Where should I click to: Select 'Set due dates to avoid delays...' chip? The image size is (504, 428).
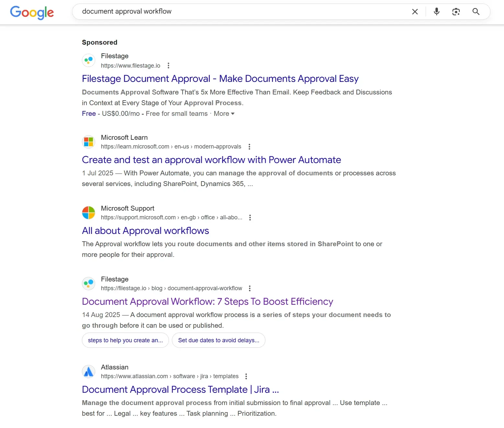point(218,340)
